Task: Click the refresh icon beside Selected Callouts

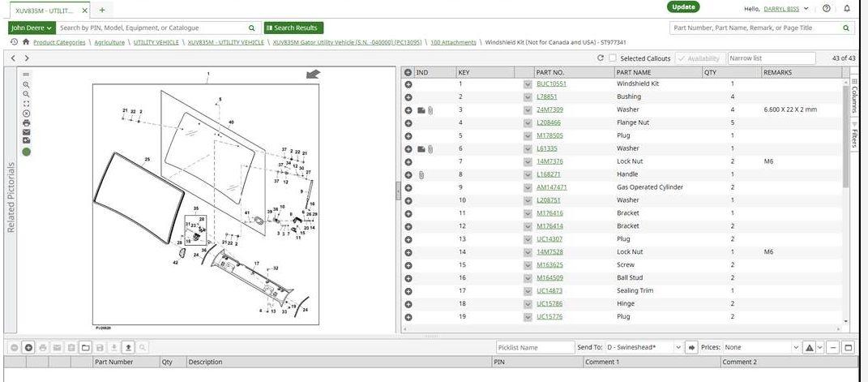Action: click(601, 58)
